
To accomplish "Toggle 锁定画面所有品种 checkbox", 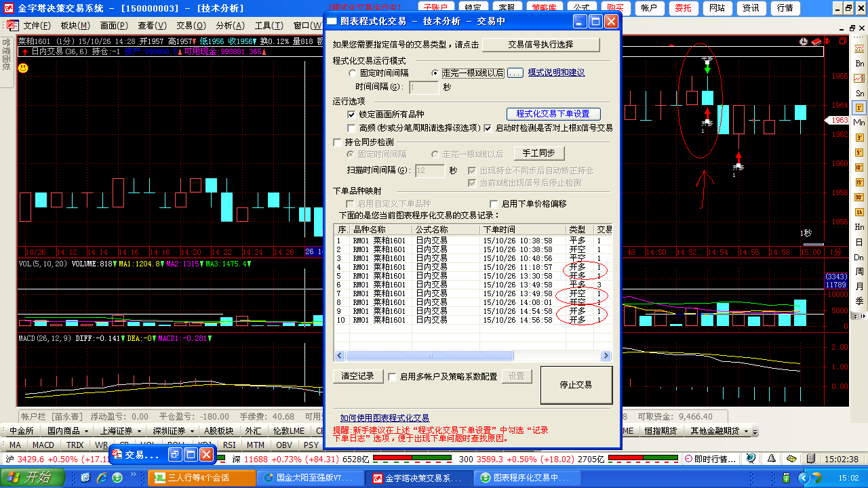I will point(351,115).
